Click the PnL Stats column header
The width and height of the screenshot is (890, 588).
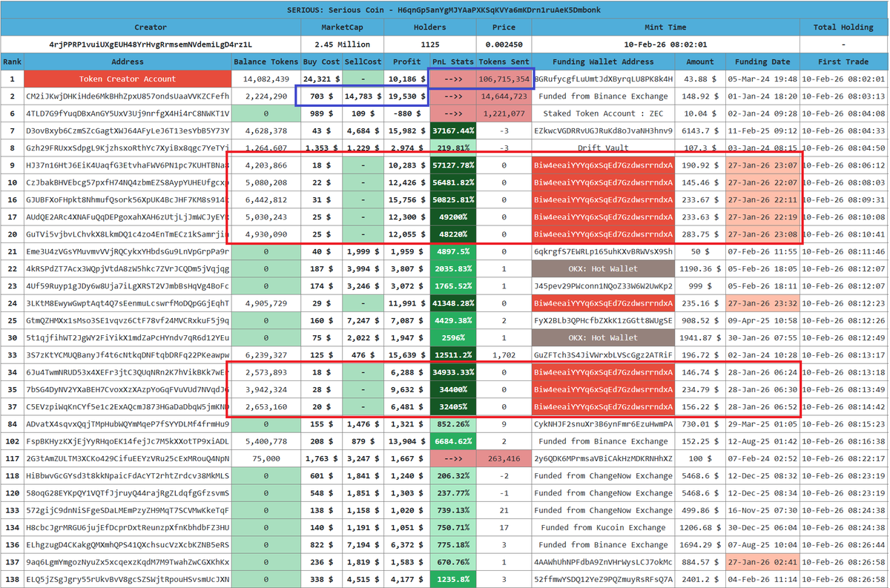pyautogui.click(x=452, y=62)
